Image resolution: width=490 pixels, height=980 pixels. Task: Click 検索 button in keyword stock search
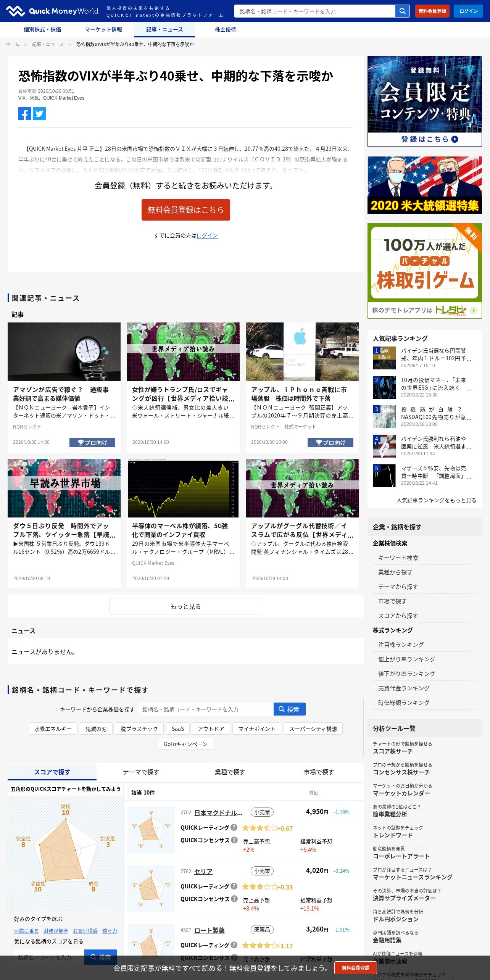[289, 709]
